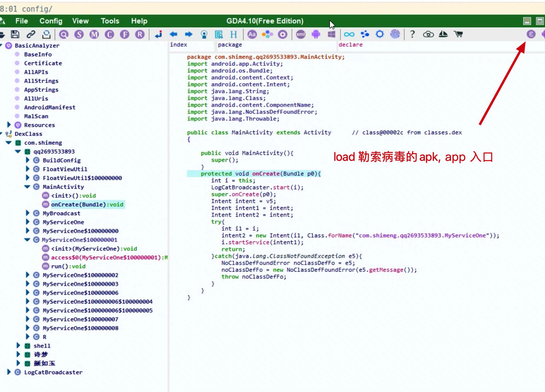This screenshot has height=392, width=545.
Task: Expand the LogCatBroadcaster class node
Action: click(9, 372)
